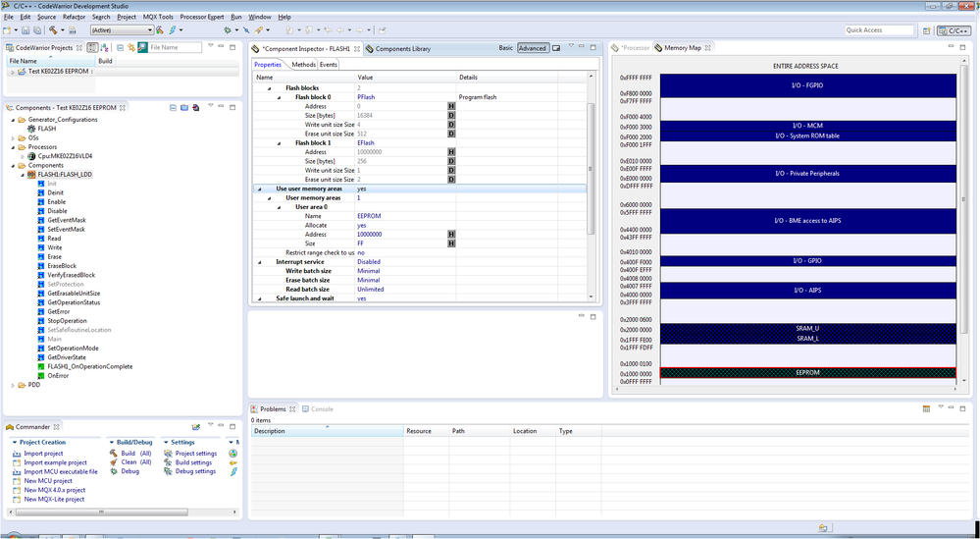Switch to the Methods tab
Screen dimensions: 980x539
click(303, 65)
